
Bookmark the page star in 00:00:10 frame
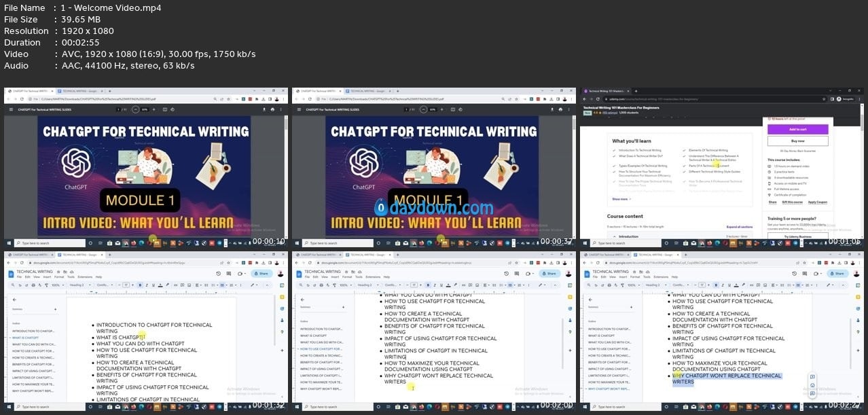pyautogui.click(x=229, y=99)
